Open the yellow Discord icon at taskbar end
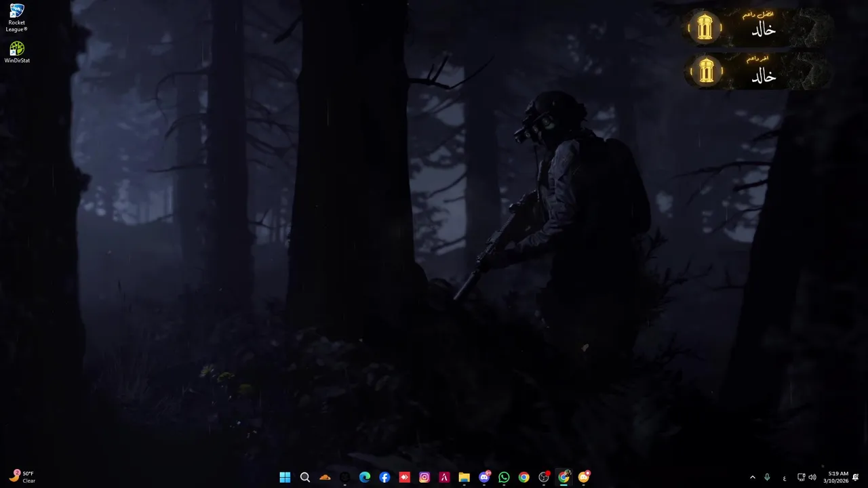868x488 pixels. 584,477
